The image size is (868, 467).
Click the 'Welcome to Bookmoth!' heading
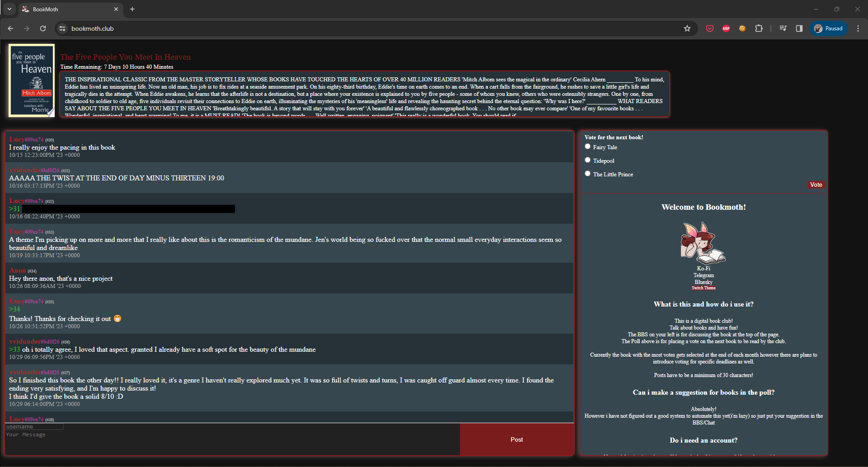[x=704, y=207]
